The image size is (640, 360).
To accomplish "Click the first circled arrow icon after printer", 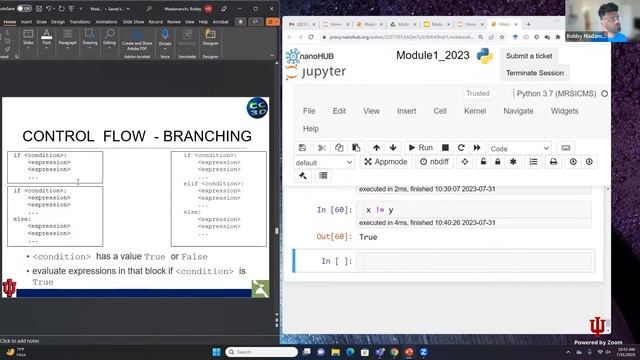I will [x=573, y=162].
